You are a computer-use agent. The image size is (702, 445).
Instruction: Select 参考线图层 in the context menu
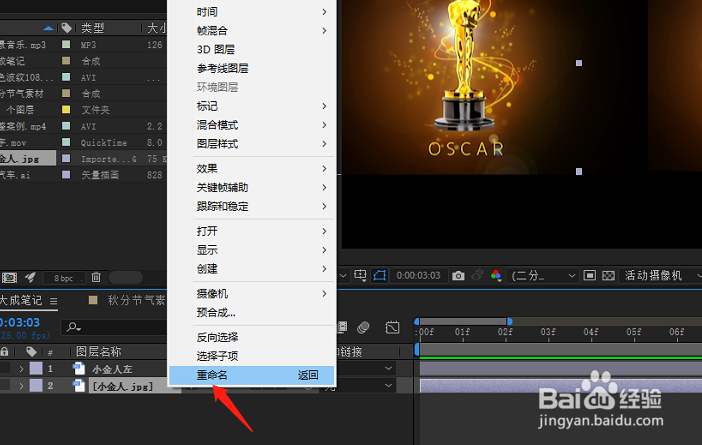pos(252,68)
